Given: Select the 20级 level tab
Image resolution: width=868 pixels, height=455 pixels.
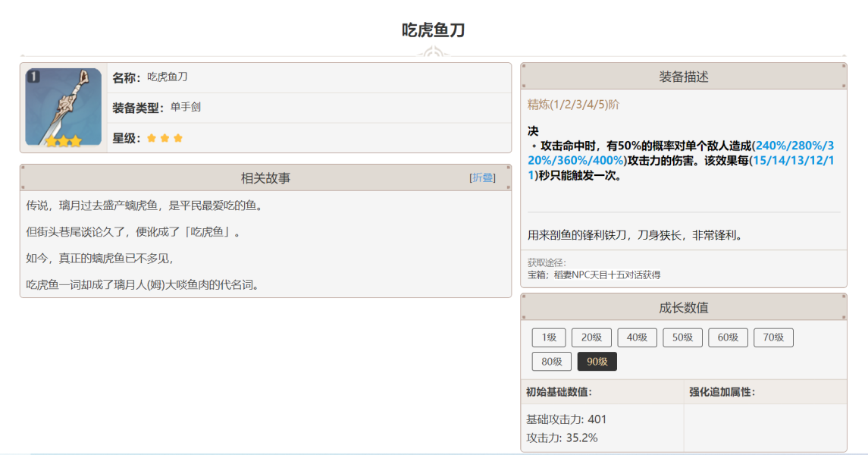Looking at the screenshot, I should pyautogui.click(x=591, y=337).
